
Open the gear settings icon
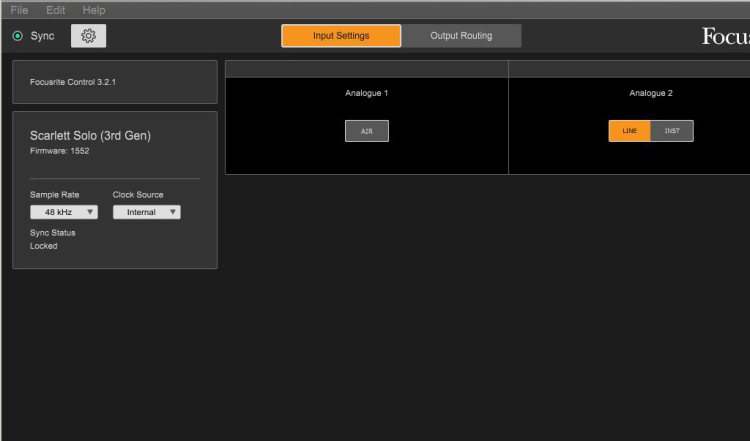(x=88, y=36)
